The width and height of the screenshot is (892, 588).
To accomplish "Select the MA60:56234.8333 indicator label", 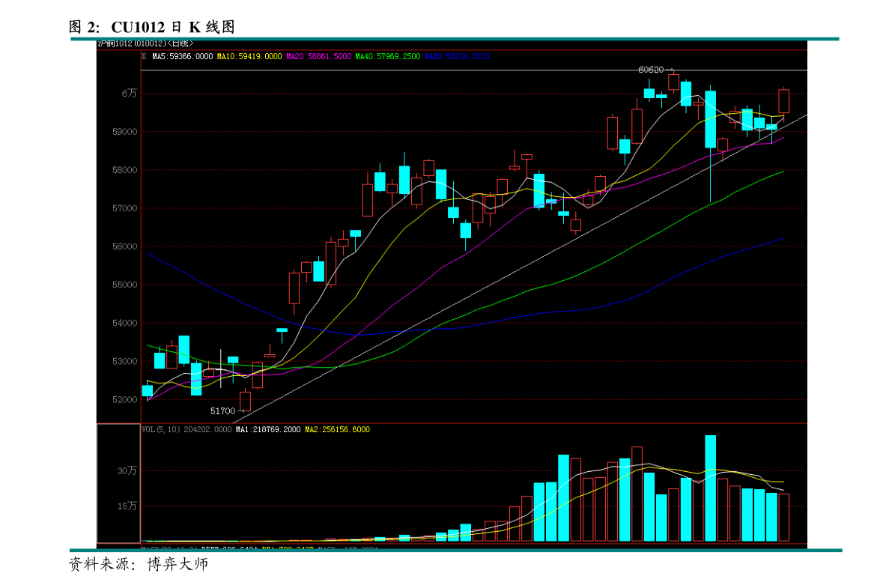I will [458, 56].
